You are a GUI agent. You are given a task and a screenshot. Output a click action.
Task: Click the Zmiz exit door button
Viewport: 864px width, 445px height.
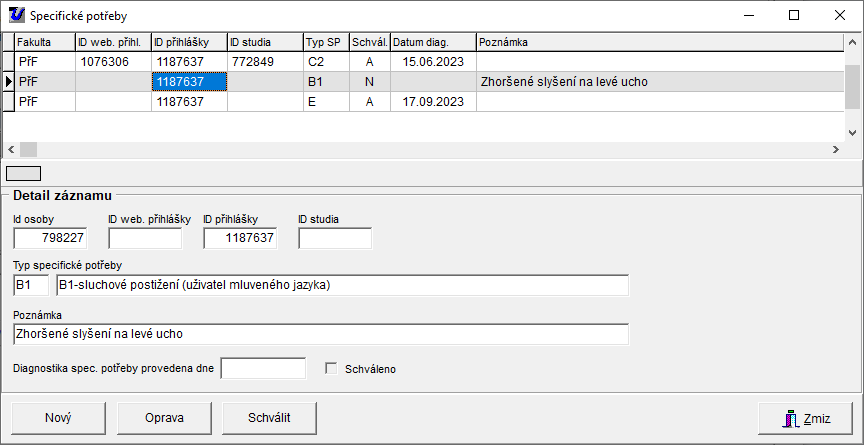(805, 418)
